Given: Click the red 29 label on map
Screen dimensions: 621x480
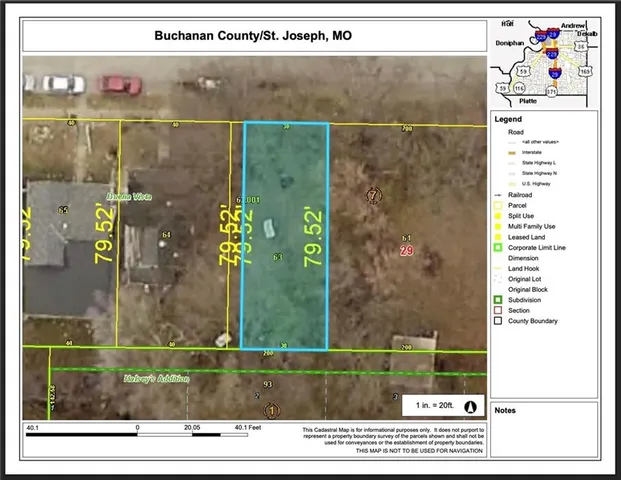Looking at the screenshot, I should click(x=406, y=252).
